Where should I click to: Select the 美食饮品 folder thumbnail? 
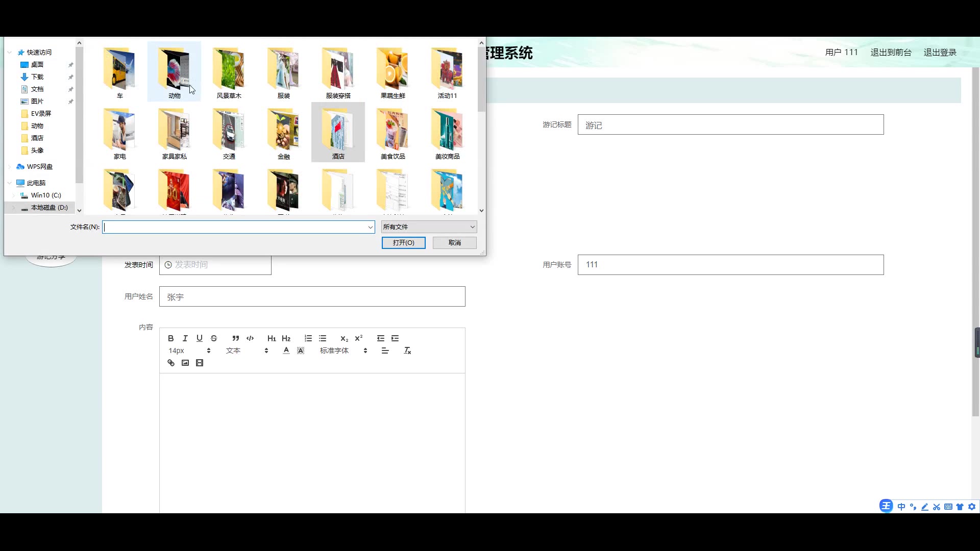point(393,133)
